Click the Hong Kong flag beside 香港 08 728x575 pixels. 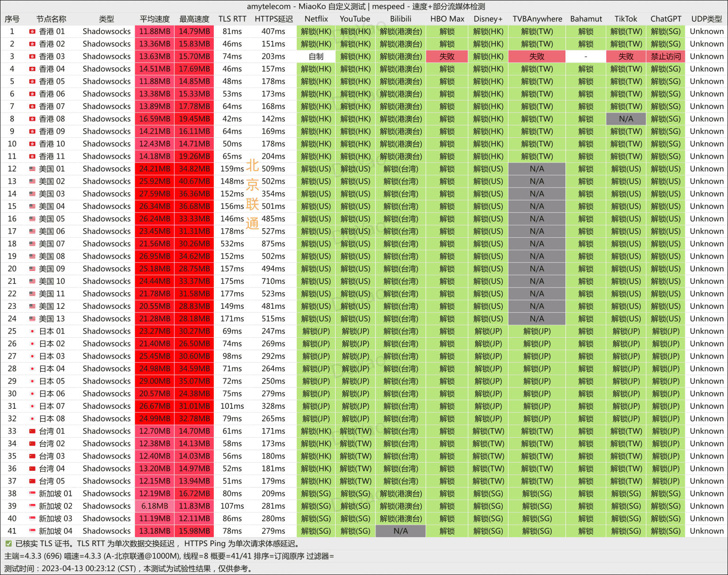(32, 119)
